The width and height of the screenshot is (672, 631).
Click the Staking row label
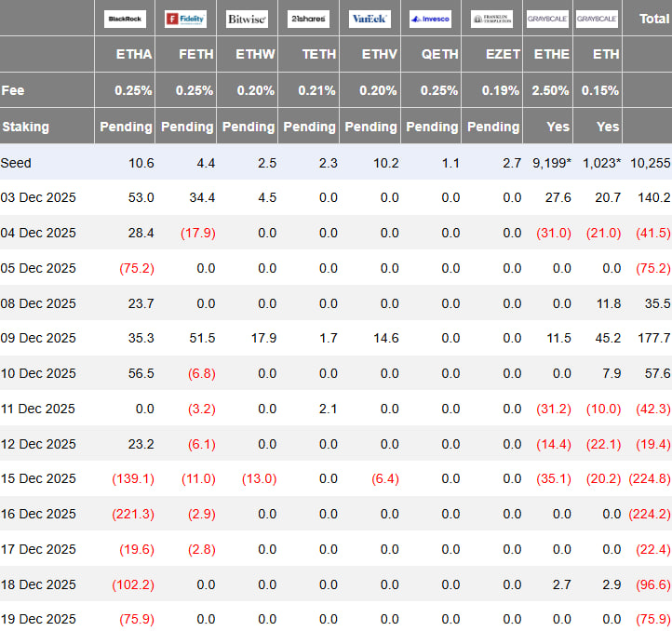pos(26,127)
